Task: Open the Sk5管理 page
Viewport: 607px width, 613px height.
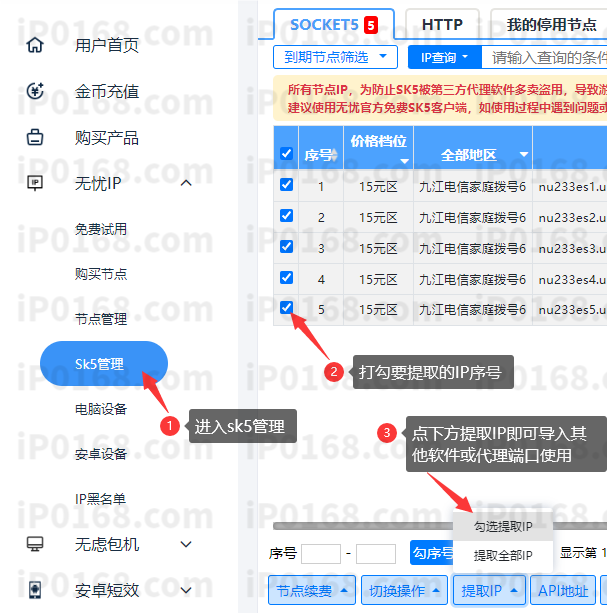Action: (103, 362)
